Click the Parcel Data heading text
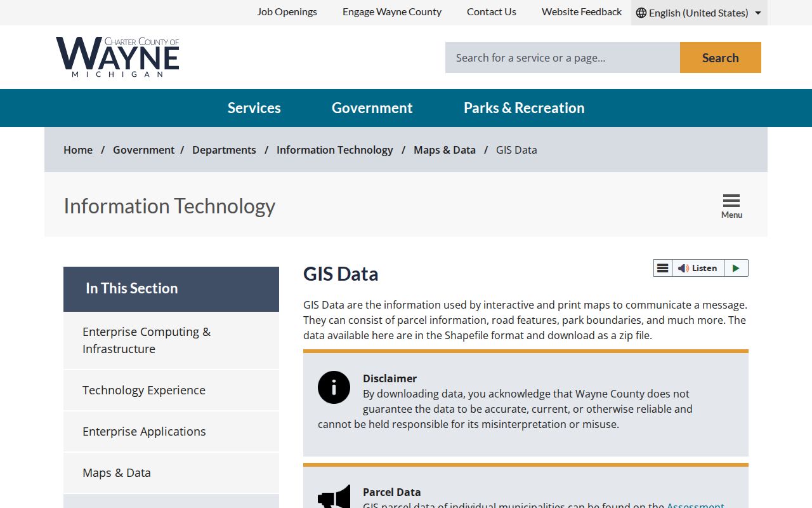 tap(391, 492)
